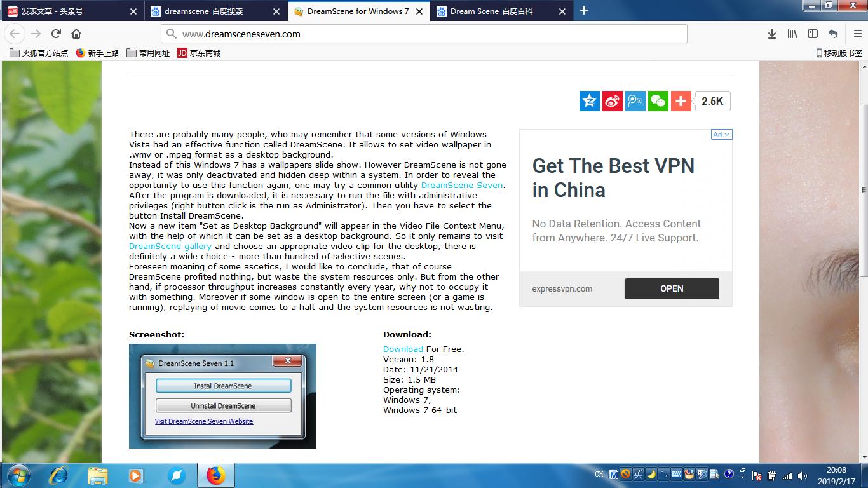Follow the DreamScene Seven link in the article

462,185
